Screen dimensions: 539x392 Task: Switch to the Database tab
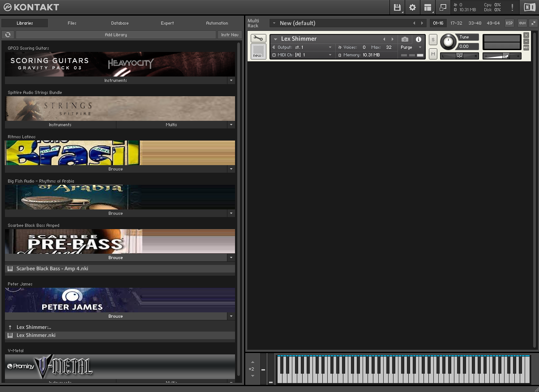coord(120,23)
